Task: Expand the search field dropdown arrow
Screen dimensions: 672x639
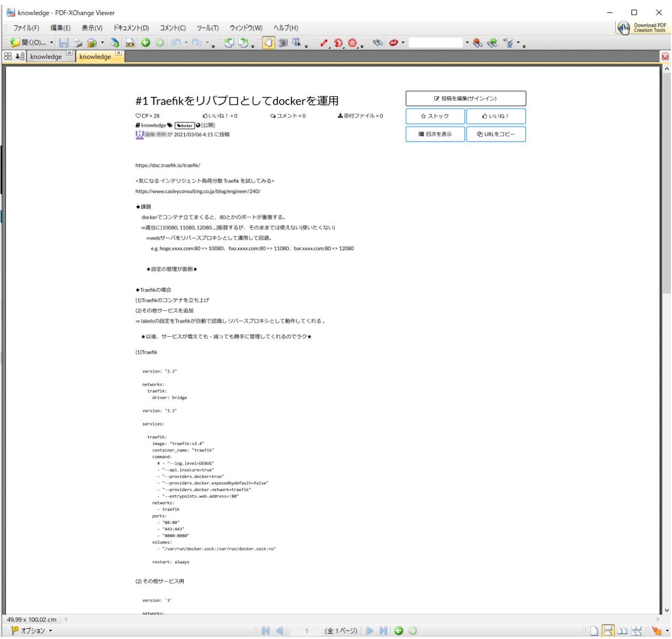Action: point(467,43)
